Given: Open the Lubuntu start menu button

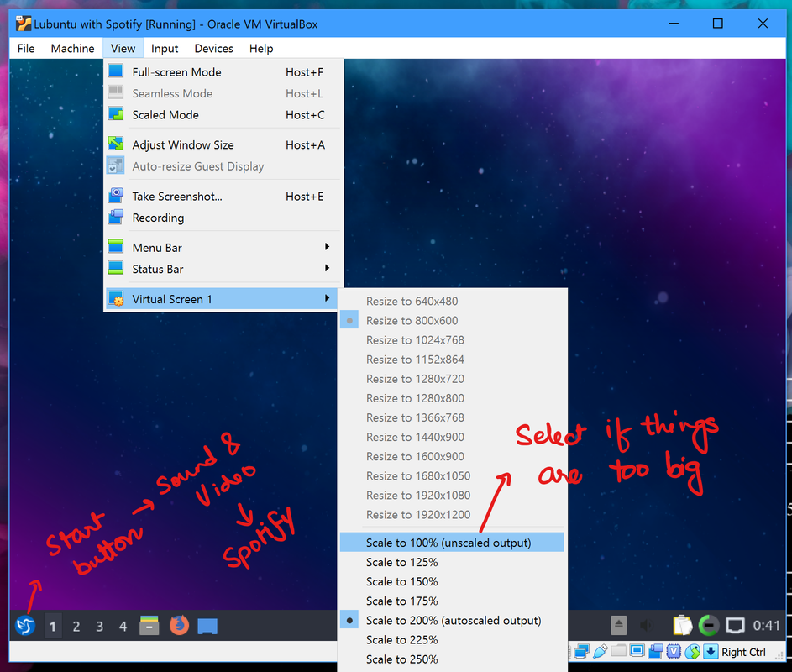Looking at the screenshot, I should tap(25, 626).
